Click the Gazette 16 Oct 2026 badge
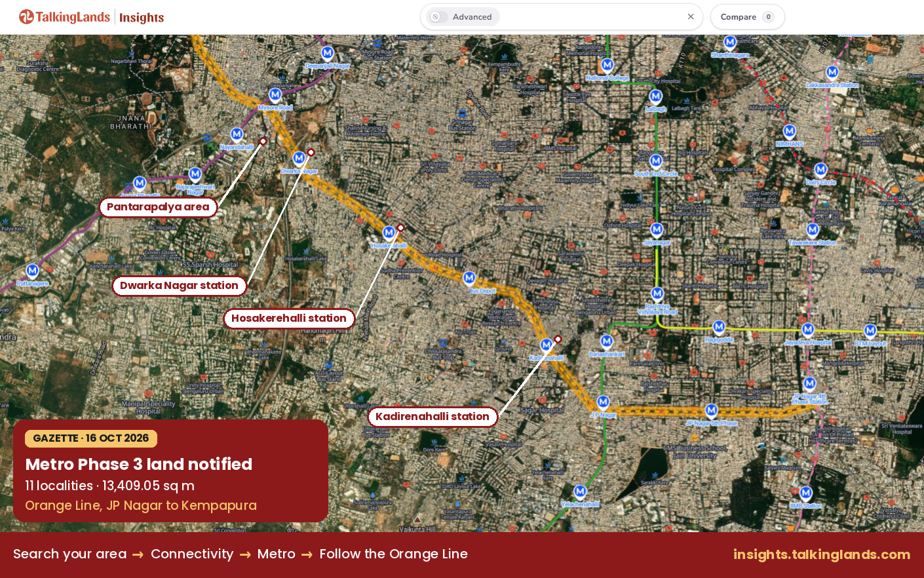 (x=91, y=438)
